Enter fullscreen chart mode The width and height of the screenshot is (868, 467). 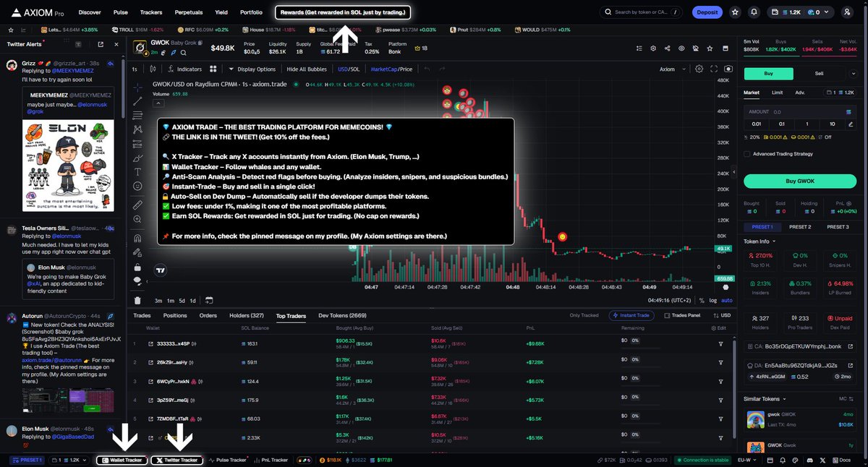point(714,69)
